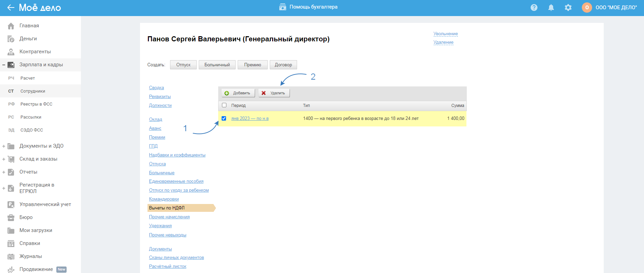Screen dimensions: 644x273
Task: Click the Контрагенты person icon
Action: (x=11, y=52)
